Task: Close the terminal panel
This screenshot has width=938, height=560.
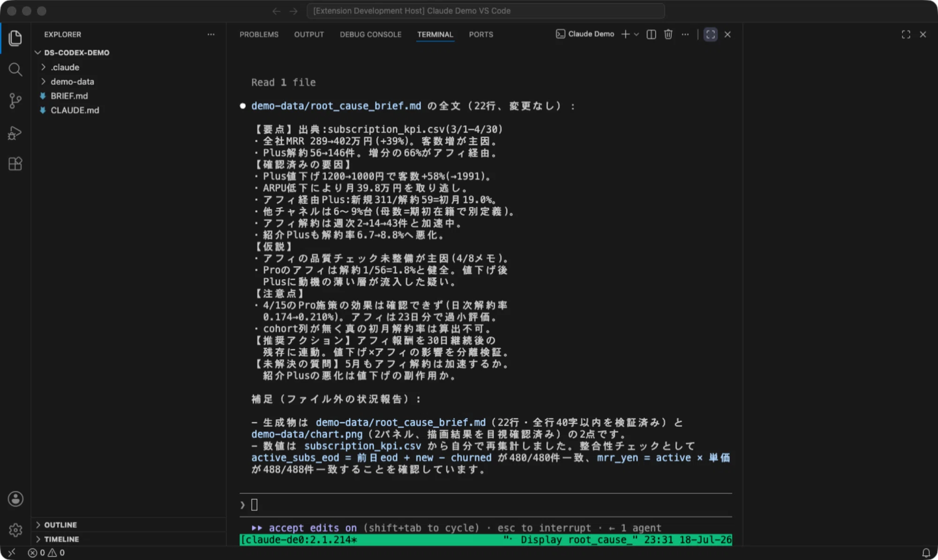Action: point(727,34)
